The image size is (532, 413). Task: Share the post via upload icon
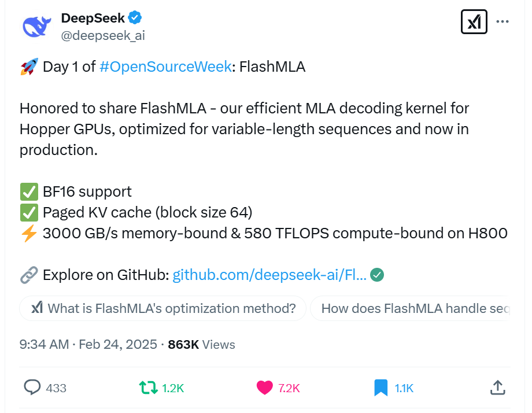click(x=497, y=388)
